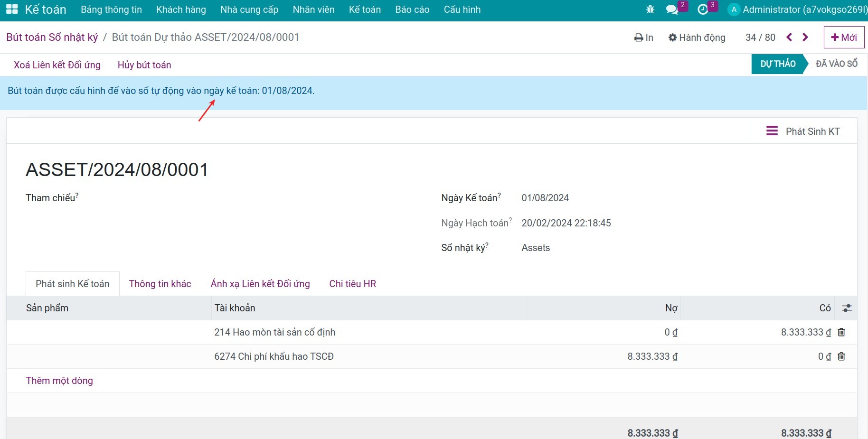The image size is (868, 439).
Task: Click the record pager 34 / 80
Action: coord(760,37)
